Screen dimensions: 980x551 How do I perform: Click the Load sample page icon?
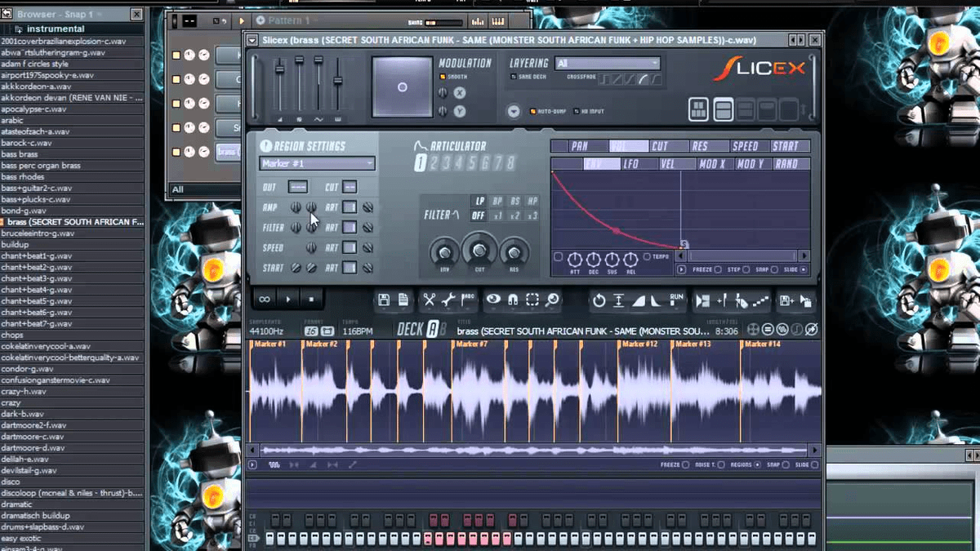[x=403, y=300]
